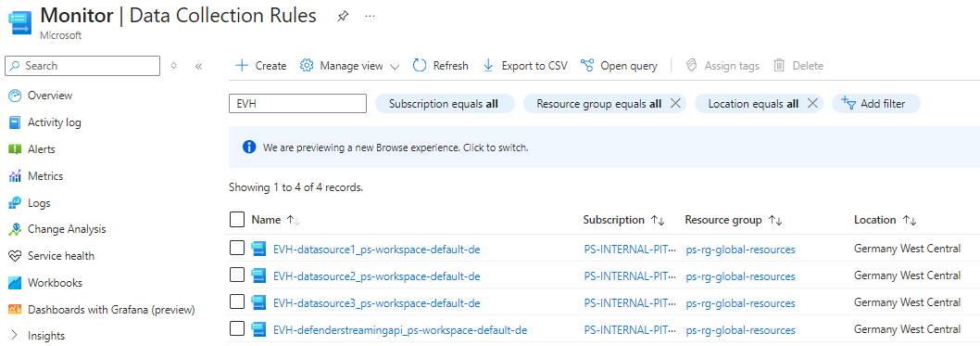Click Germany West Central in EVH-datasource3 row
980x346 pixels.
click(908, 302)
